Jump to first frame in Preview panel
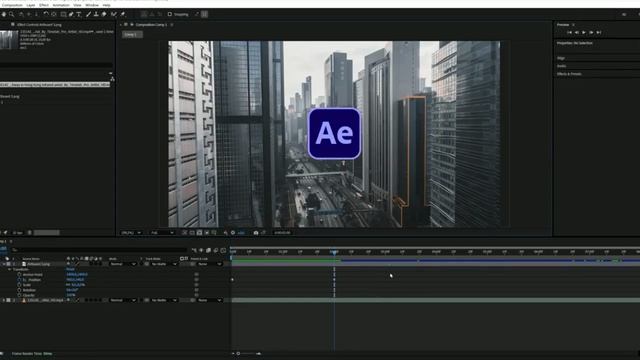Viewport: 640px width, 360px height. (x=569, y=32)
